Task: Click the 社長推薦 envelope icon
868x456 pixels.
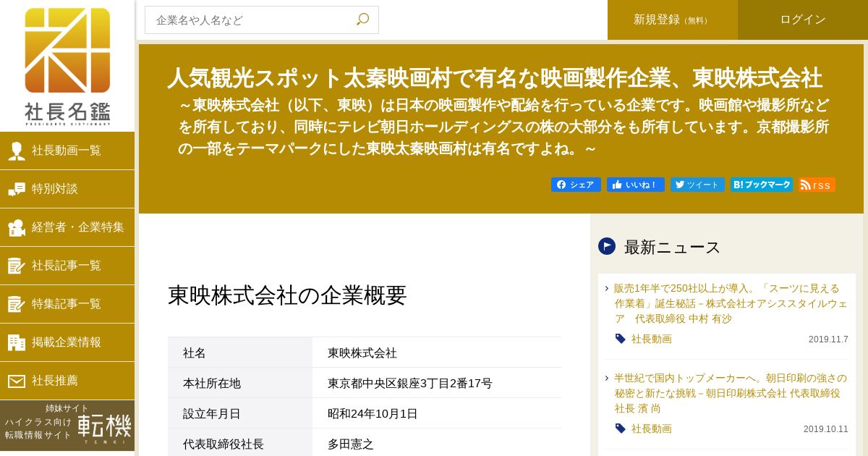Action: tap(17, 381)
